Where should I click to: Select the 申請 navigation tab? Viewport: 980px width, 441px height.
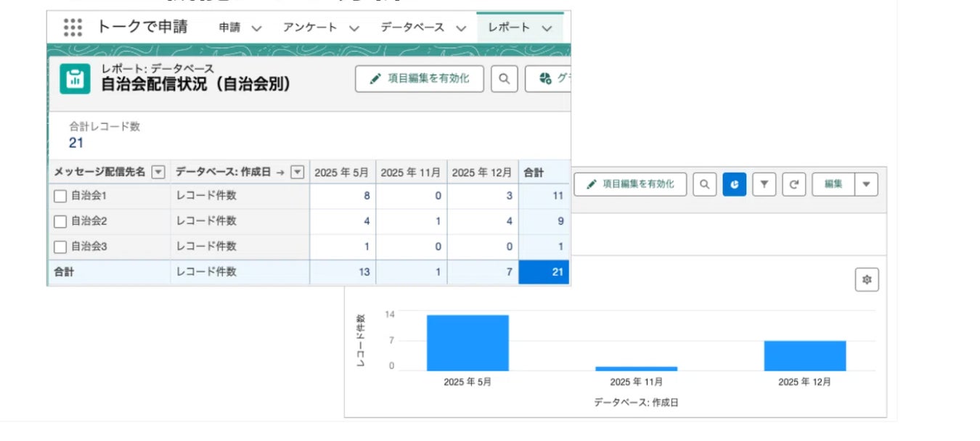click(229, 28)
